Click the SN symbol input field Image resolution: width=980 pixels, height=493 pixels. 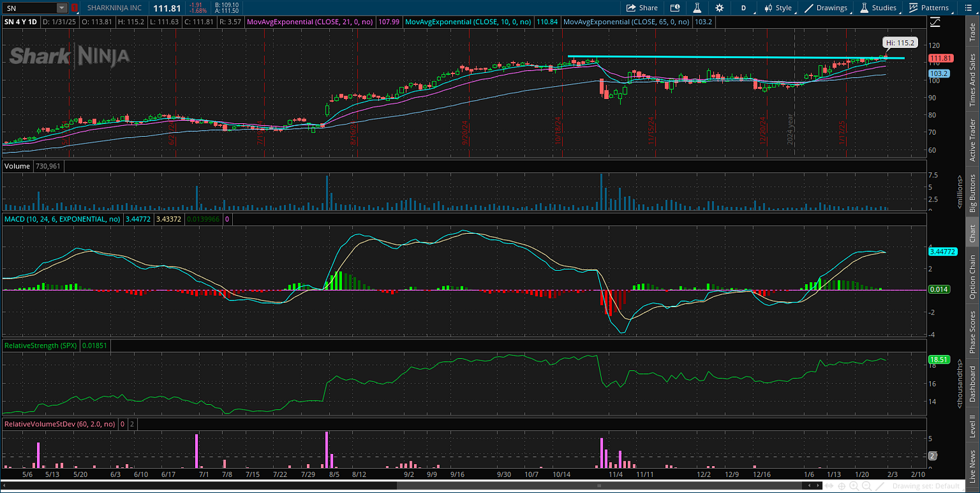pyautogui.click(x=30, y=8)
